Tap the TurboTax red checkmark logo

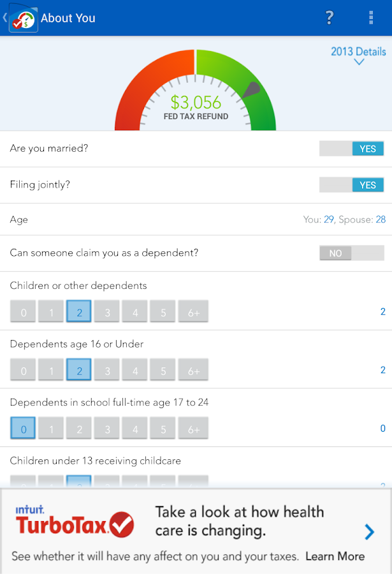point(121,525)
